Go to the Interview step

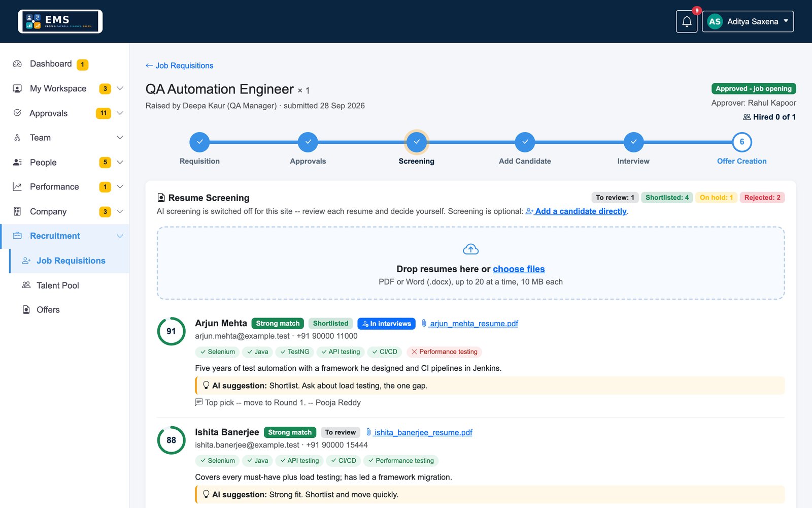[x=633, y=142]
